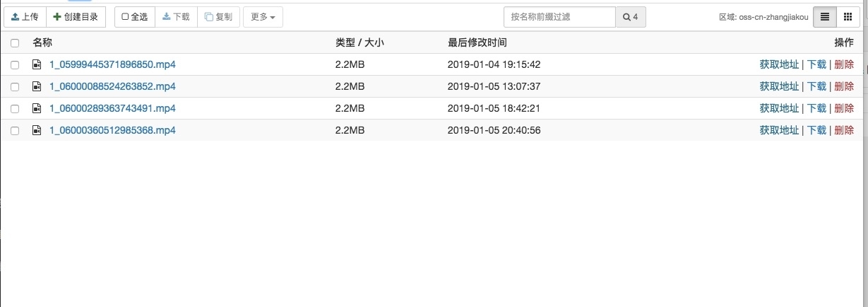Click 创建目录 create directory button
This screenshot has width=868, height=307.
(x=76, y=17)
